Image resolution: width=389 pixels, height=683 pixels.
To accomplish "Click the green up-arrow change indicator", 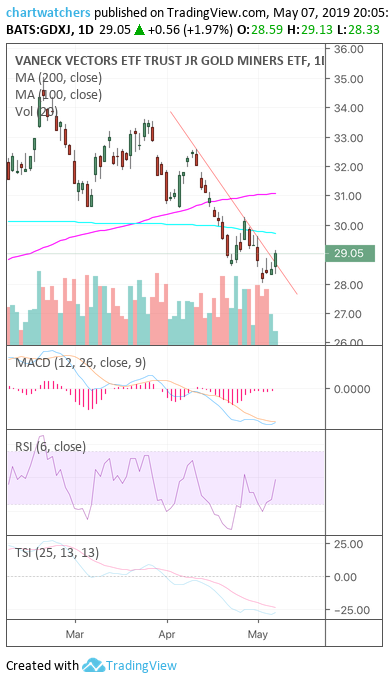I will click(139, 30).
